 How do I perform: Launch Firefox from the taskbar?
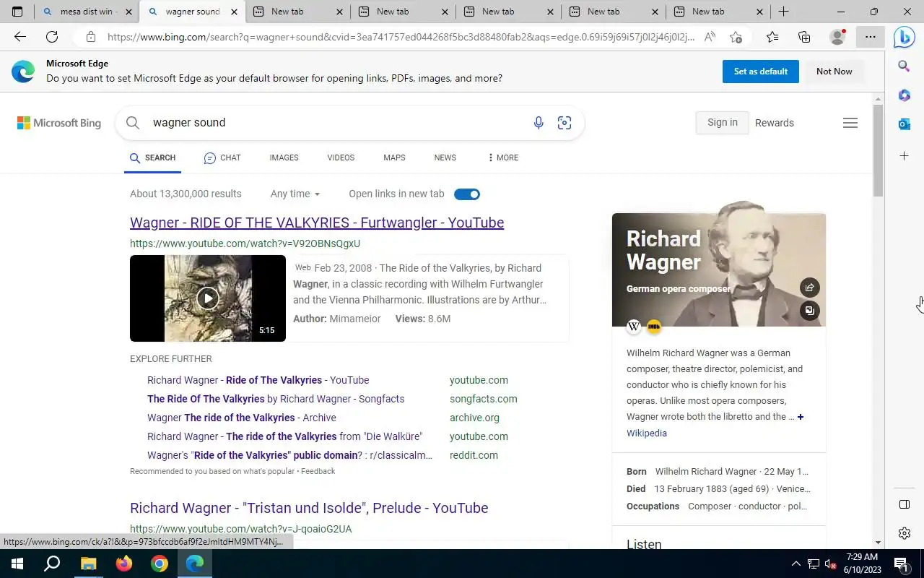click(124, 564)
